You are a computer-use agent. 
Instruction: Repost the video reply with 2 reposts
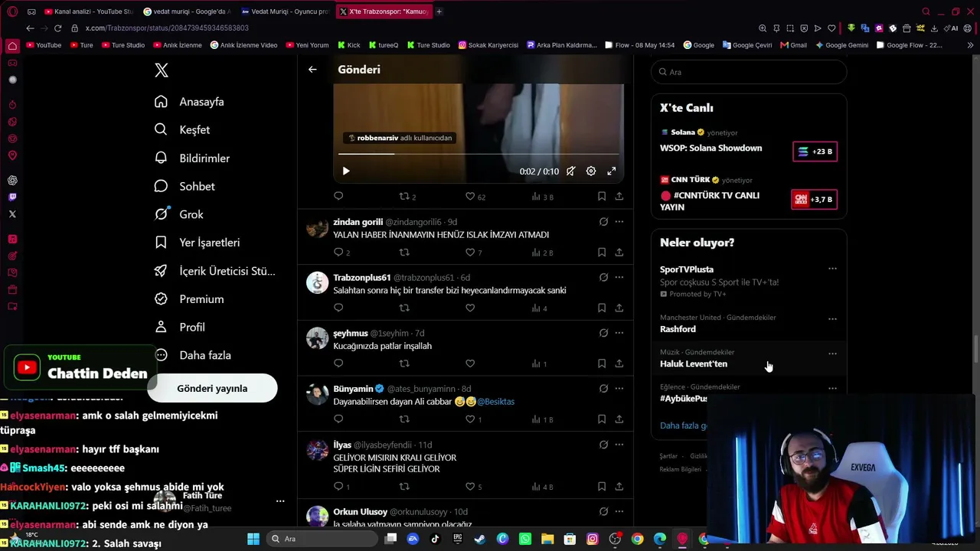coord(403,197)
